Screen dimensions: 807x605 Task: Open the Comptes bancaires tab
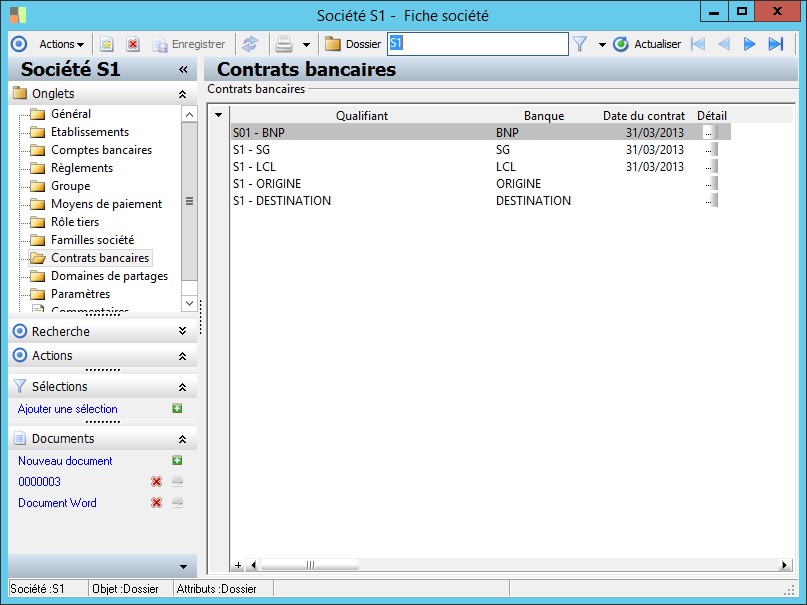point(101,150)
